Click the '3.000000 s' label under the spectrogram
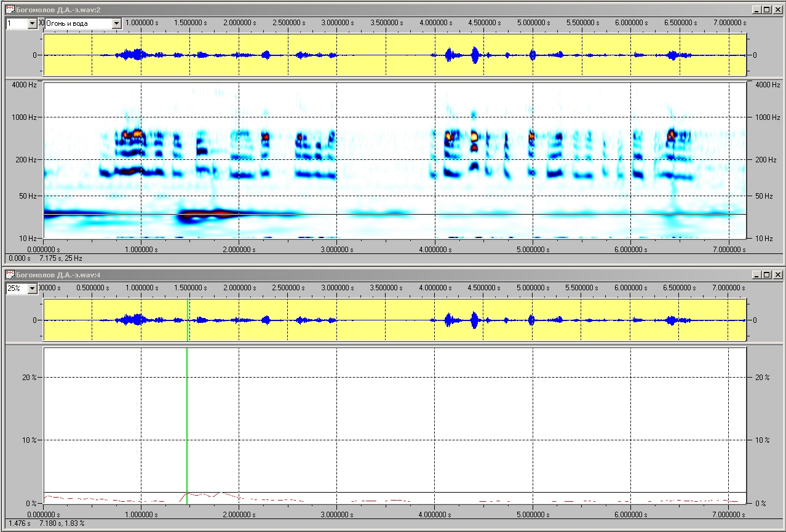This screenshot has height=532, width=786. pyautogui.click(x=337, y=250)
